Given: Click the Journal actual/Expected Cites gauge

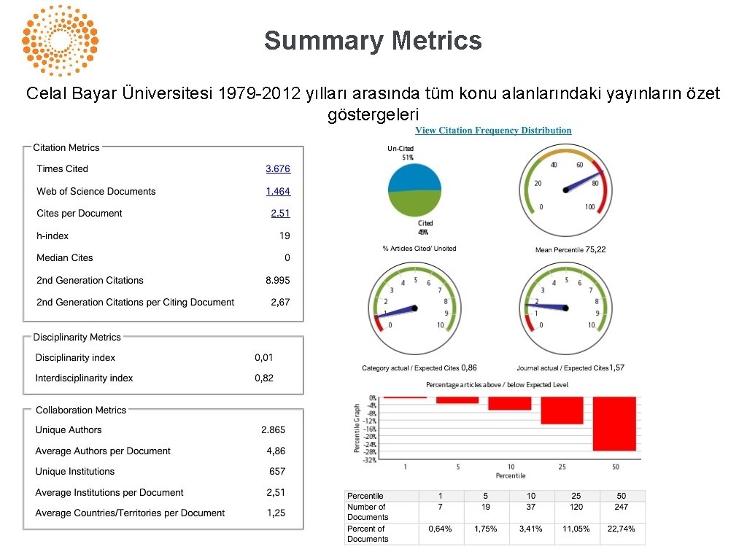Looking at the screenshot, I should (x=565, y=308).
